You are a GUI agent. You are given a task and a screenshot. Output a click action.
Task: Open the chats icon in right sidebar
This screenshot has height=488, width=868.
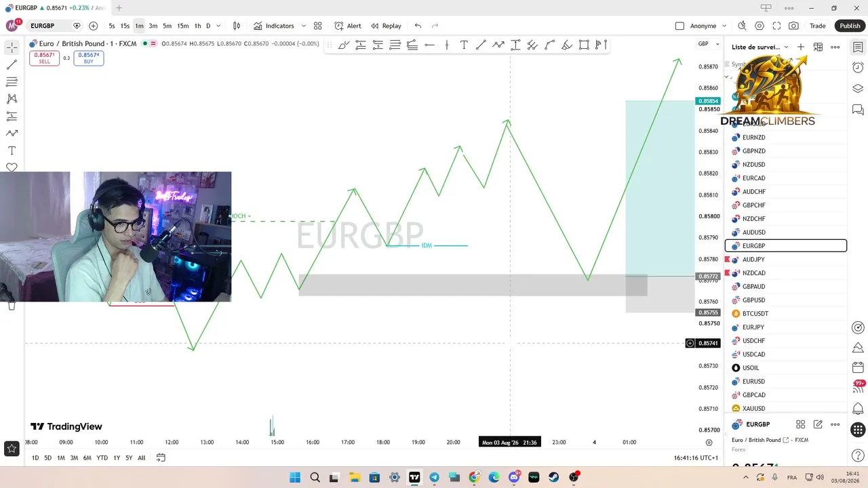click(x=858, y=110)
